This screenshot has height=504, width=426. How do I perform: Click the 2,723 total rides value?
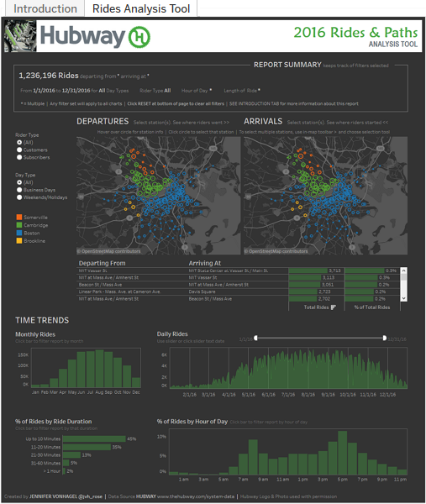click(x=324, y=291)
